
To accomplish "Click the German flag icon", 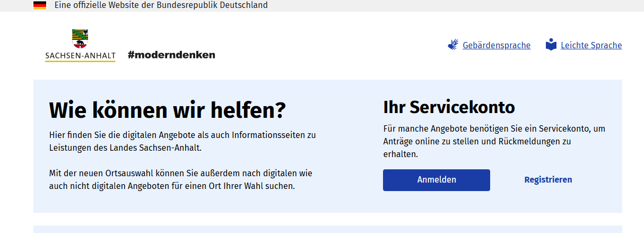I will tap(40, 5).
